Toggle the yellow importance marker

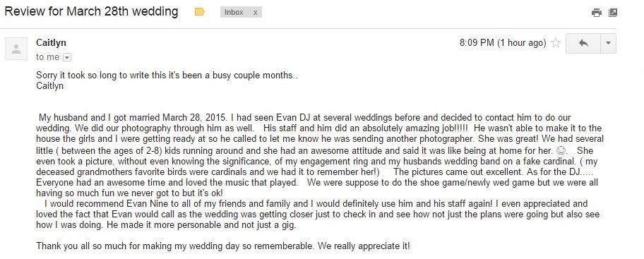click(200, 12)
